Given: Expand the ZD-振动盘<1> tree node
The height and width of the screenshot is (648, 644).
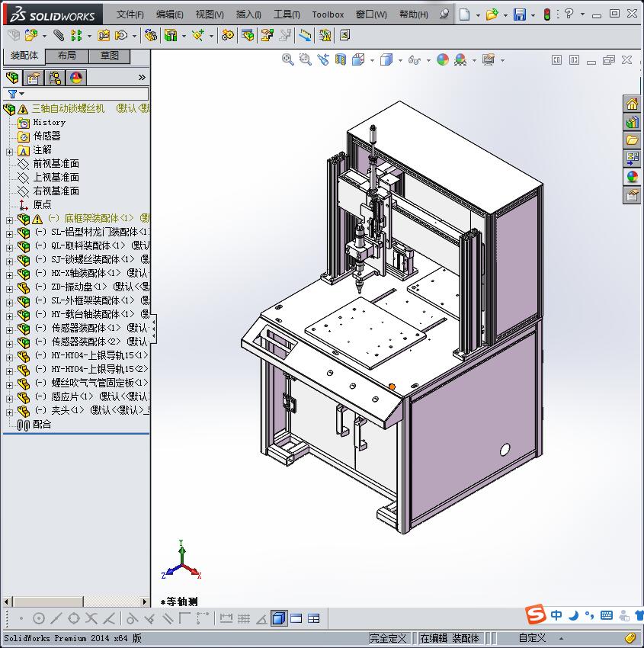Looking at the screenshot, I should pyautogui.click(x=9, y=289).
